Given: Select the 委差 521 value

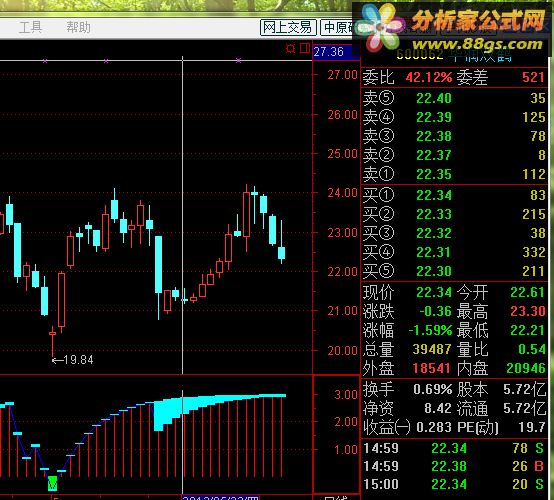Looking at the screenshot, I should (x=533, y=77).
